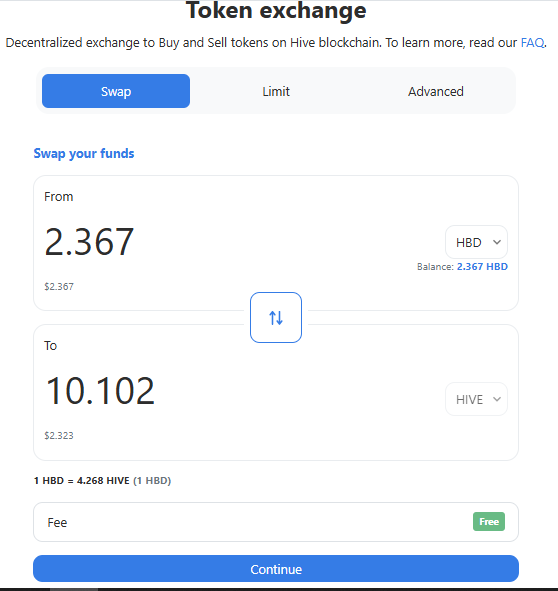
Task: Click the $2.323 value under To
Action: coord(59,435)
